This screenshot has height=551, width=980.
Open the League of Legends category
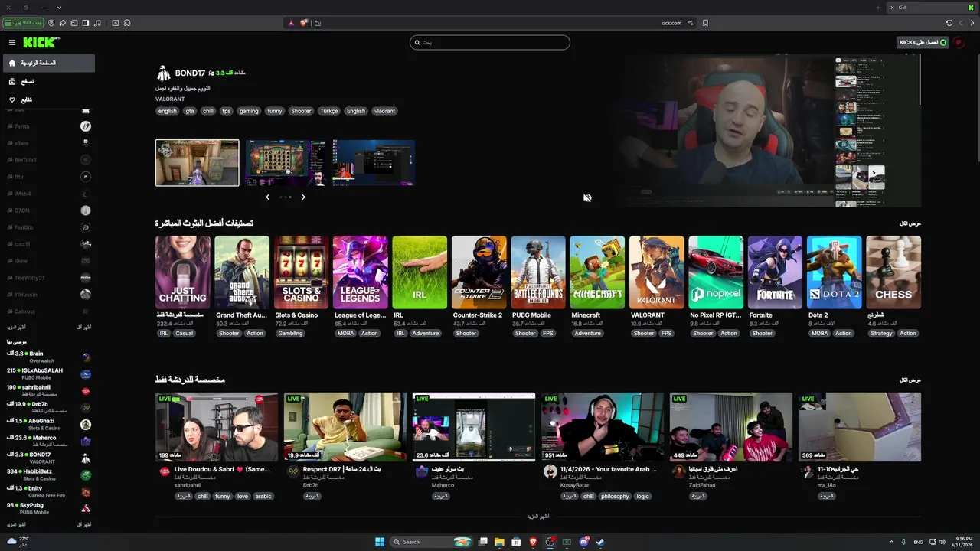pyautogui.click(x=361, y=272)
